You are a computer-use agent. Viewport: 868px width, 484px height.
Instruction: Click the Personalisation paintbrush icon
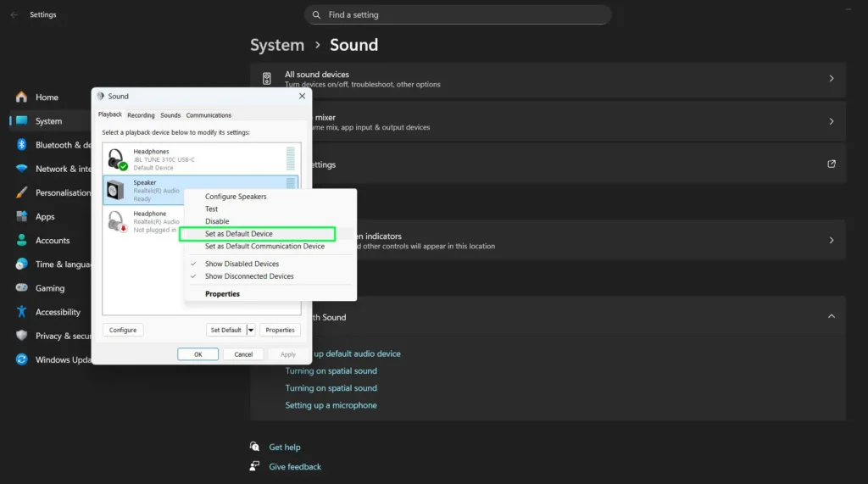pos(21,192)
